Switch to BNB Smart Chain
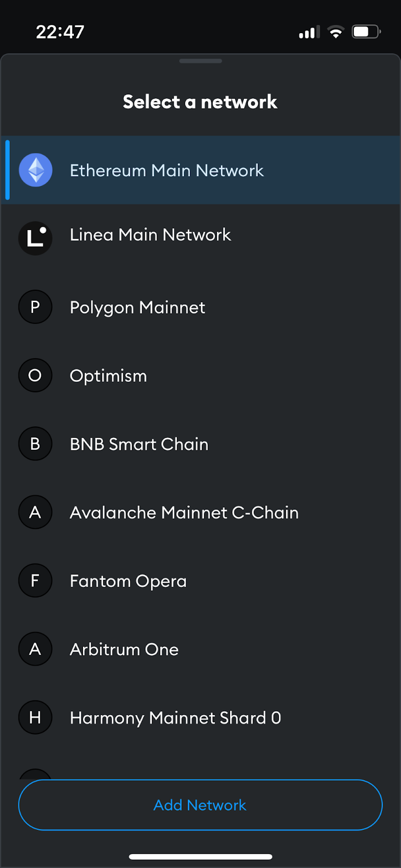 (x=139, y=444)
